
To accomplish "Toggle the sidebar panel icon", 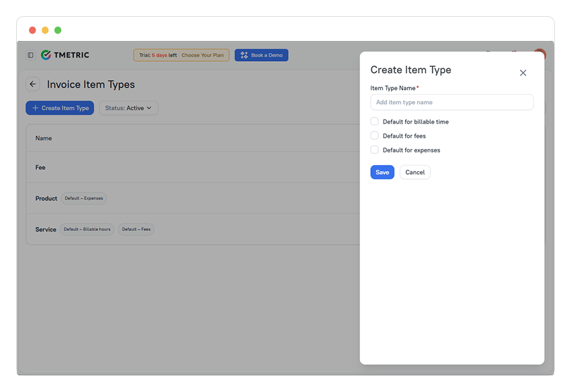I will click(31, 55).
